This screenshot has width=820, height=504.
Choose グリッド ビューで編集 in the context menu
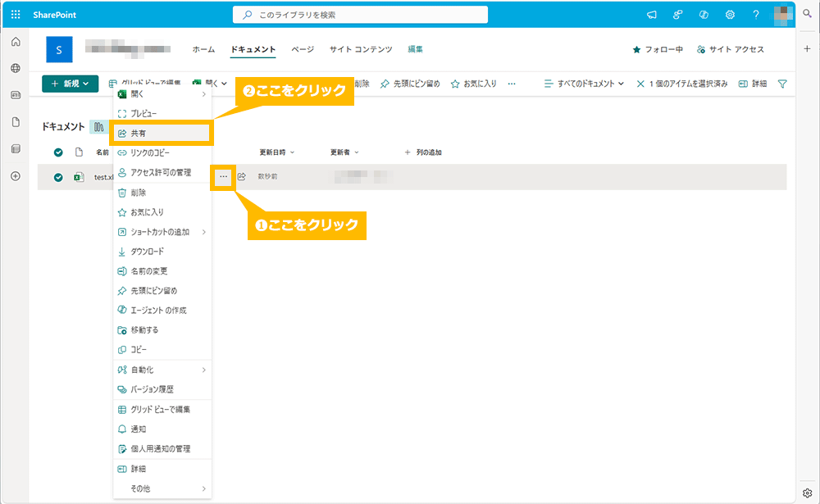pos(162,410)
